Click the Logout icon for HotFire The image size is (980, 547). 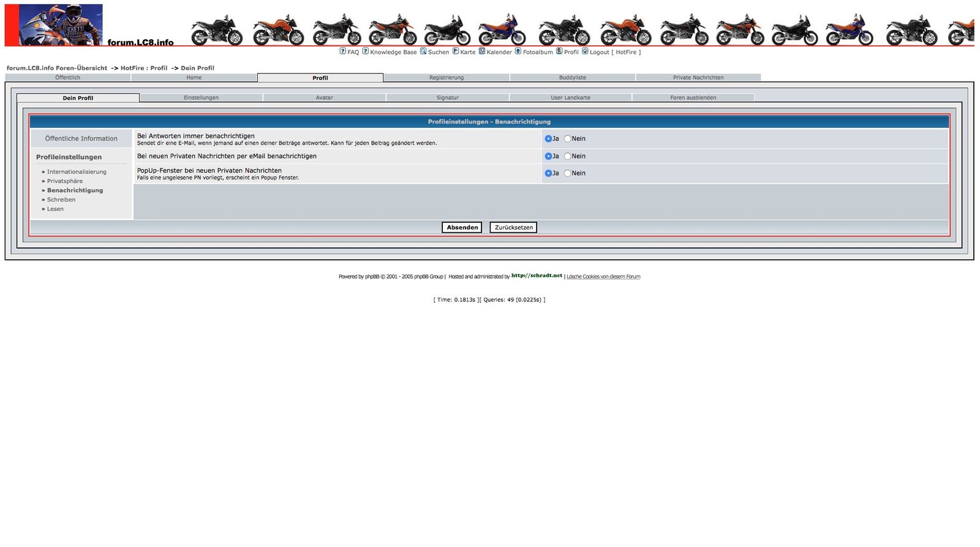pos(585,51)
